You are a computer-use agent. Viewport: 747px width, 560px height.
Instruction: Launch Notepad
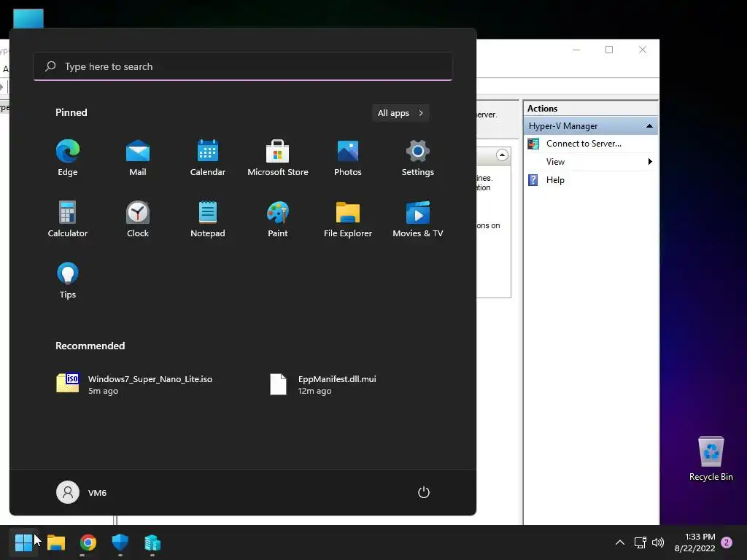pos(208,219)
